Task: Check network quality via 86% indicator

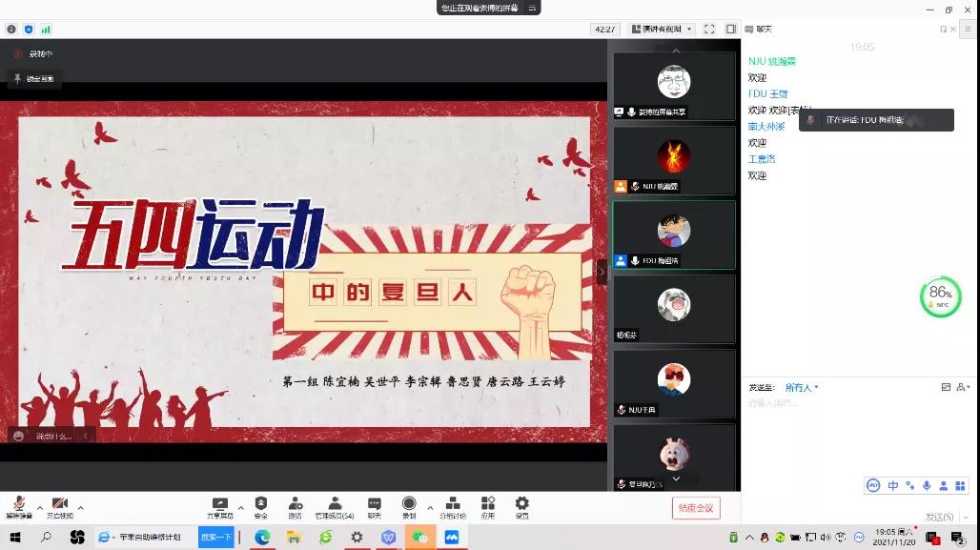Action: tap(940, 296)
